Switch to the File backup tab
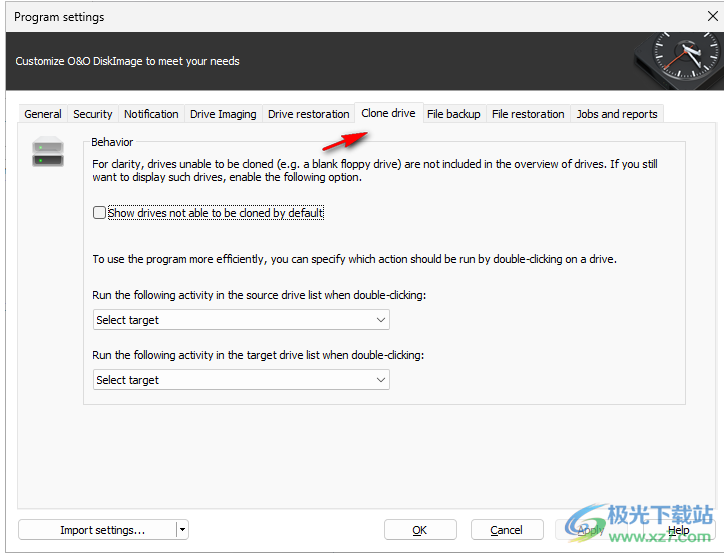 pos(453,114)
